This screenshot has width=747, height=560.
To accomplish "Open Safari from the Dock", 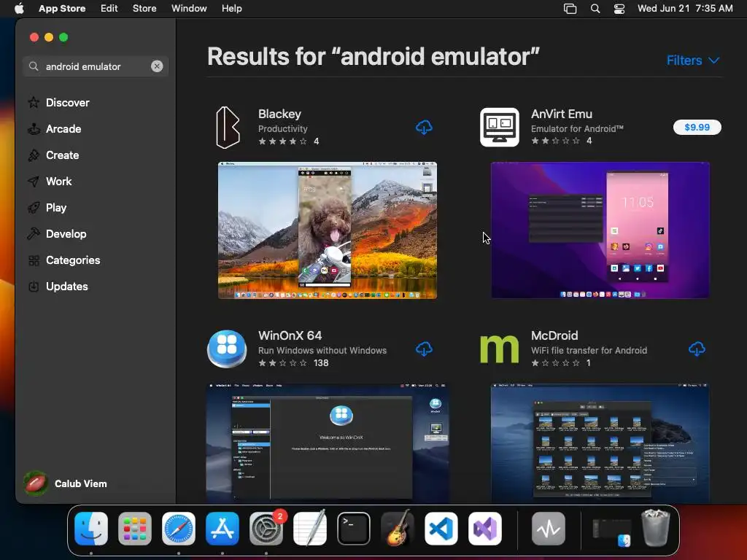I will tap(179, 529).
